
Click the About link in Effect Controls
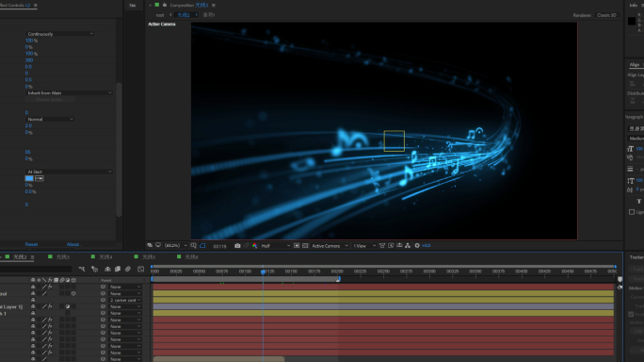74,244
